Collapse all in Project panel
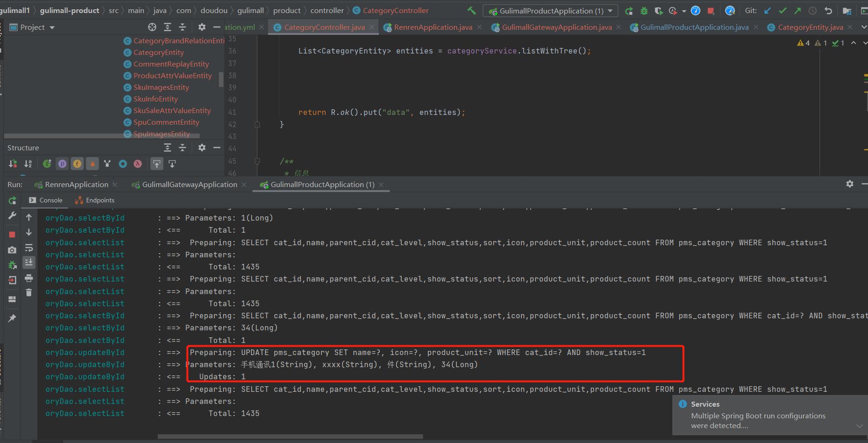This screenshot has width=868, height=443. tap(182, 27)
